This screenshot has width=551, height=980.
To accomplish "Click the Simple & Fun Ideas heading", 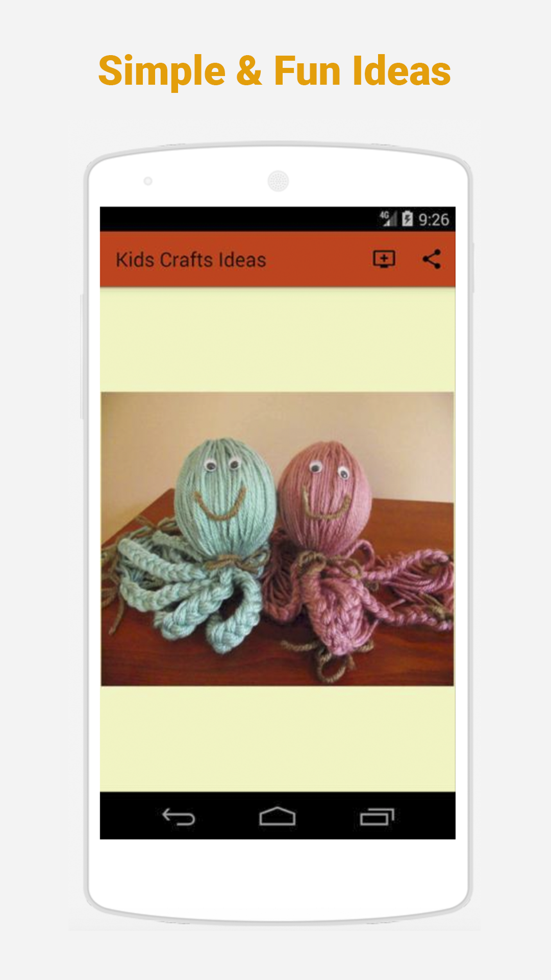I will [274, 71].
